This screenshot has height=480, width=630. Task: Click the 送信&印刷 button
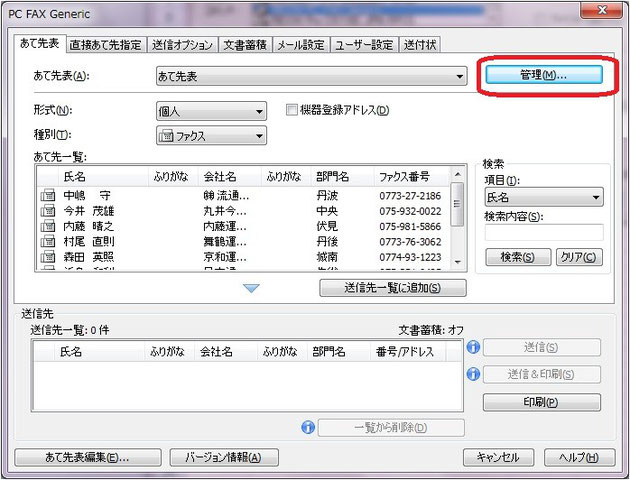(542, 374)
